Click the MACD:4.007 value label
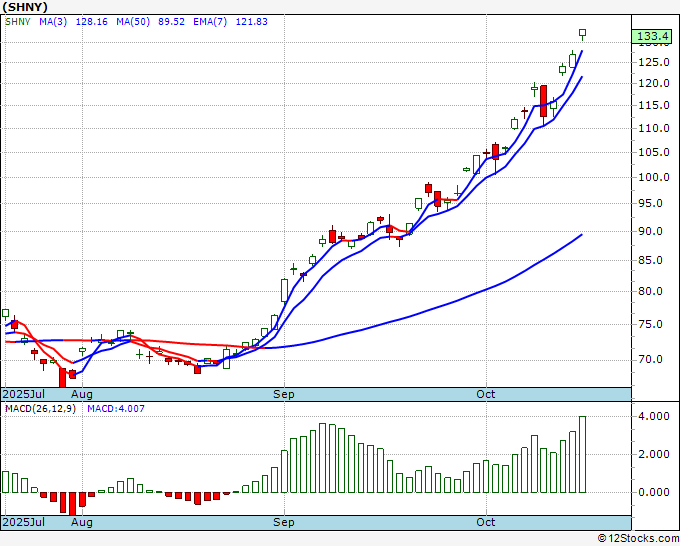 coord(116,409)
